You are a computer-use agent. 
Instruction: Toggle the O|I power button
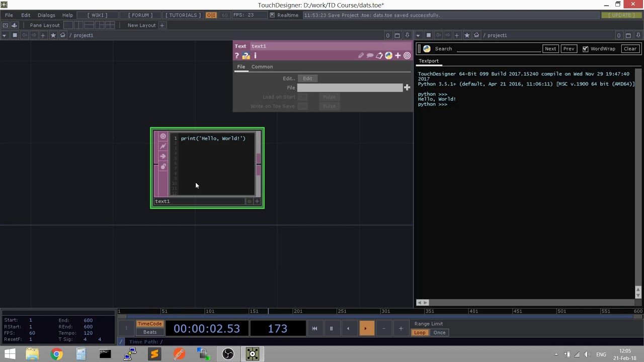(x=211, y=15)
